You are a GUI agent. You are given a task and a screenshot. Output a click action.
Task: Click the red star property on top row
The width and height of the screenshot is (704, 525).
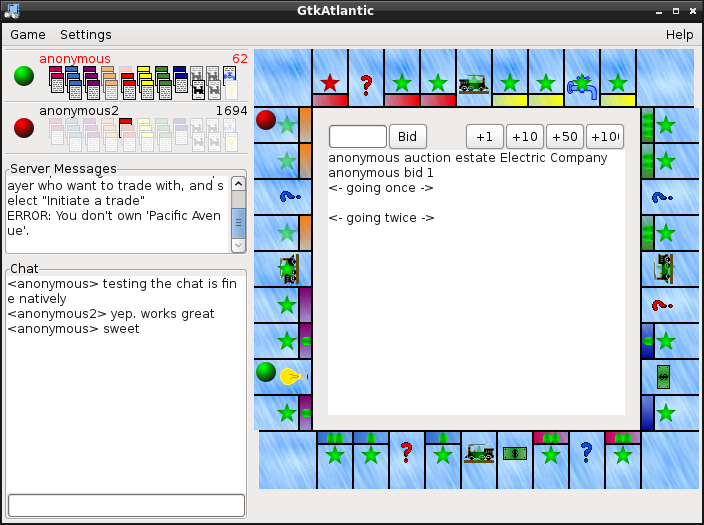330,78
